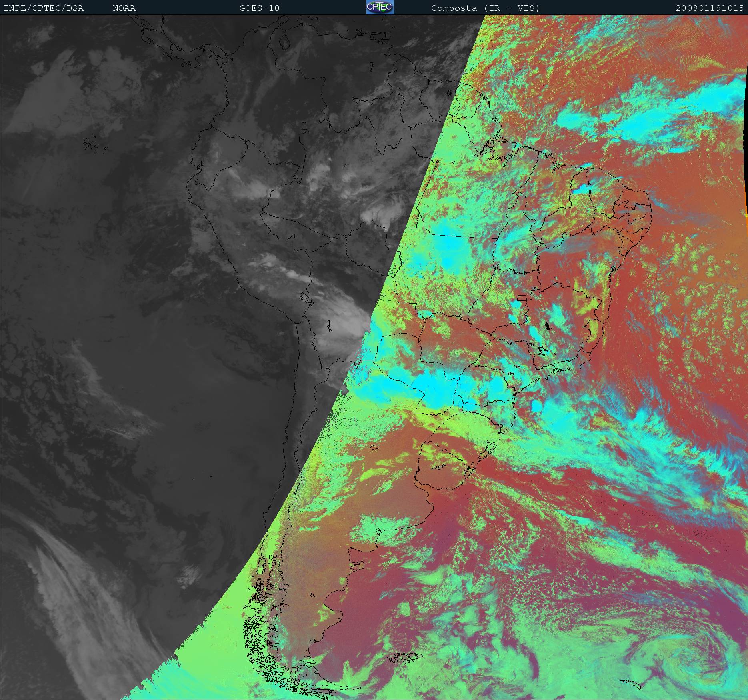Screen dimensions: 748x700
Task: Click the INPE/CPTEC/DSA header text
Action: (x=44, y=8)
